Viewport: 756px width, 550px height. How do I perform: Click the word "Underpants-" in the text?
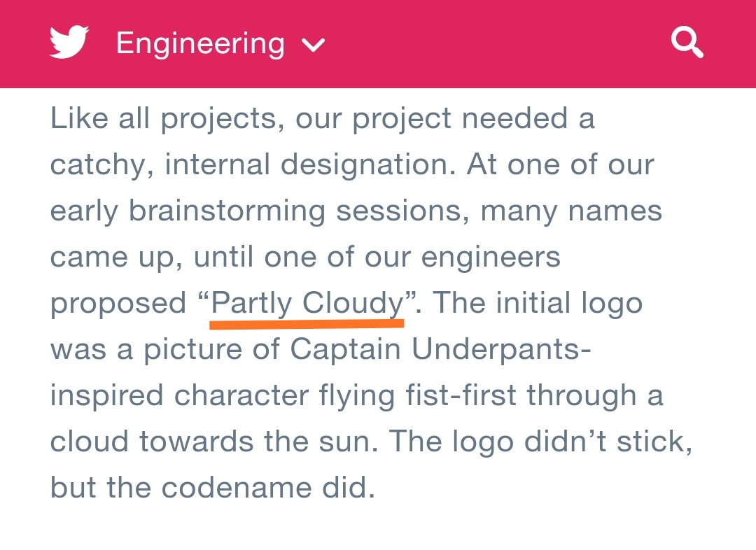pyautogui.click(x=501, y=349)
